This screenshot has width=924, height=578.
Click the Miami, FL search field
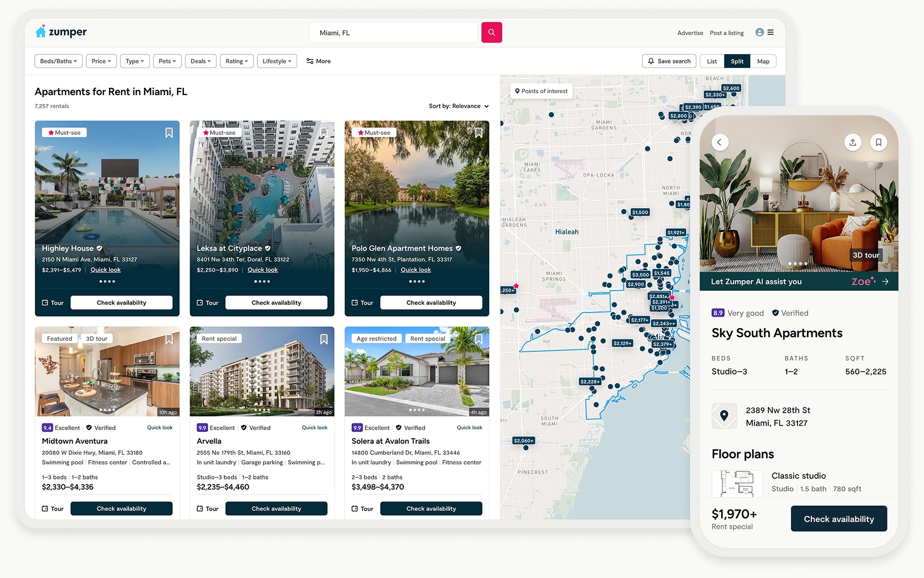[x=394, y=32]
